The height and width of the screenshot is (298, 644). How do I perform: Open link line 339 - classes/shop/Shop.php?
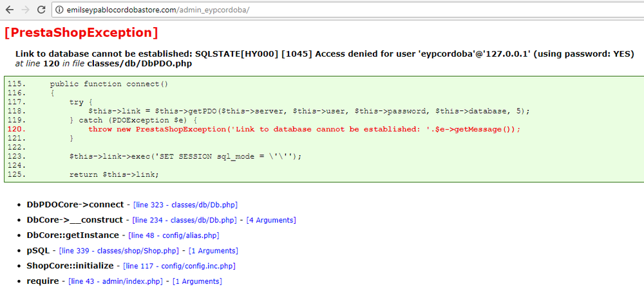119,251
